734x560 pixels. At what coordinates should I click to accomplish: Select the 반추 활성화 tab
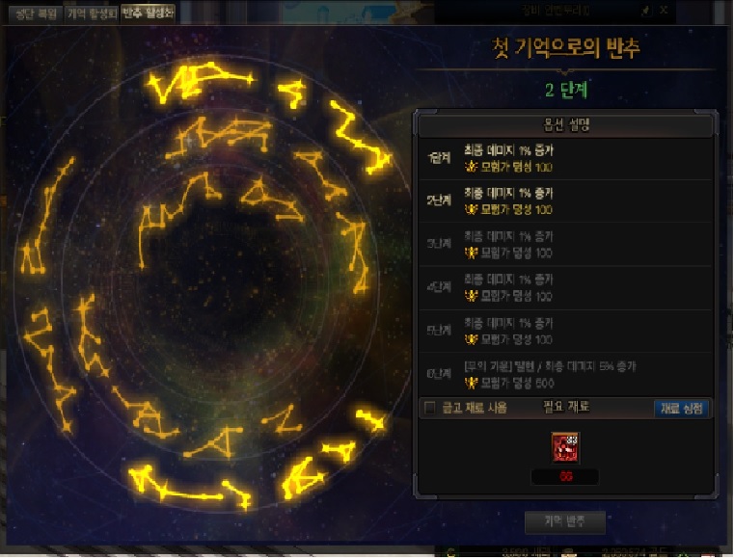click(148, 13)
